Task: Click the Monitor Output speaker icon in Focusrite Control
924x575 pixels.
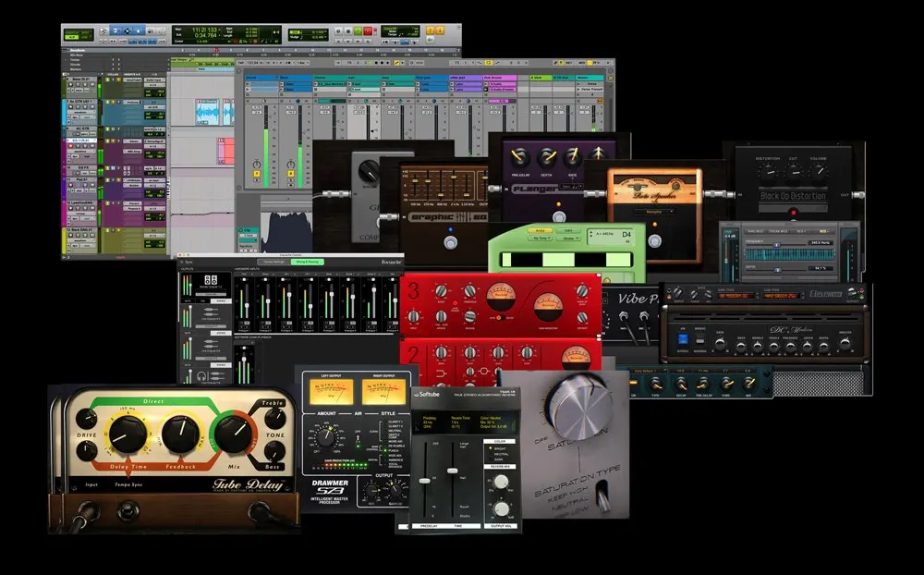Action: (x=211, y=280)
